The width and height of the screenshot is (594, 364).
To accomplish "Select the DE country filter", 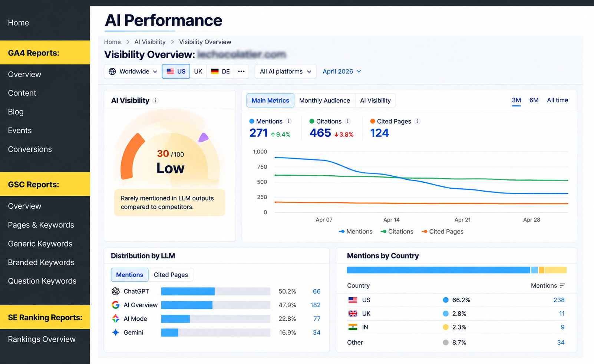I will click(x=221, y=72).
